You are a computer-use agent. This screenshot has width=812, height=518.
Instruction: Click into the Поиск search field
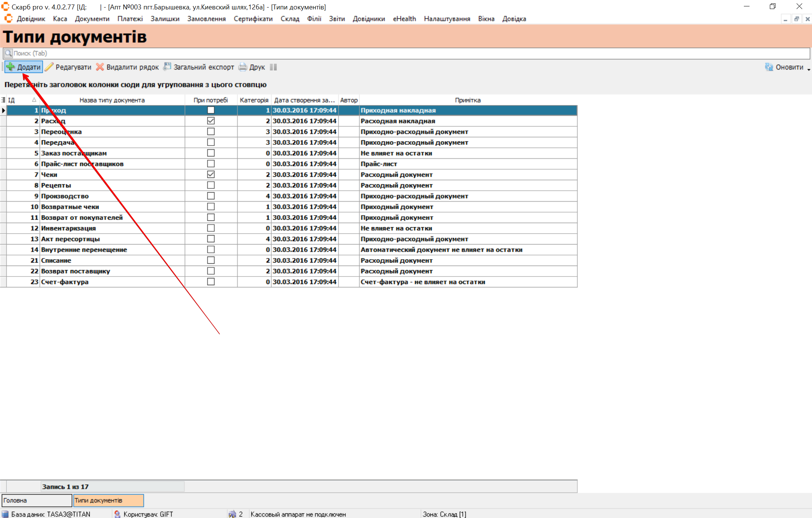coord(407,53)
